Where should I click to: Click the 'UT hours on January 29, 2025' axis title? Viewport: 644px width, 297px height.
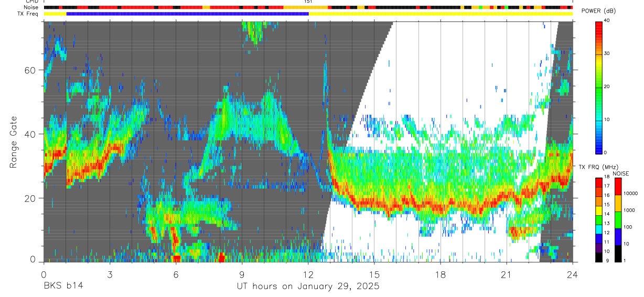[x=307, y=287]
